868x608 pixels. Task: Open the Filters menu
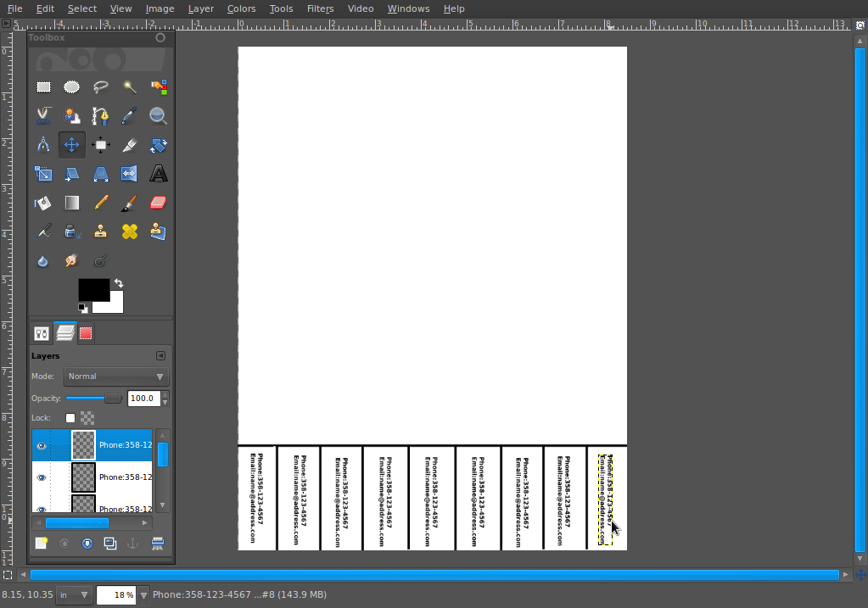pyautogui.click(x=320, y=8)
